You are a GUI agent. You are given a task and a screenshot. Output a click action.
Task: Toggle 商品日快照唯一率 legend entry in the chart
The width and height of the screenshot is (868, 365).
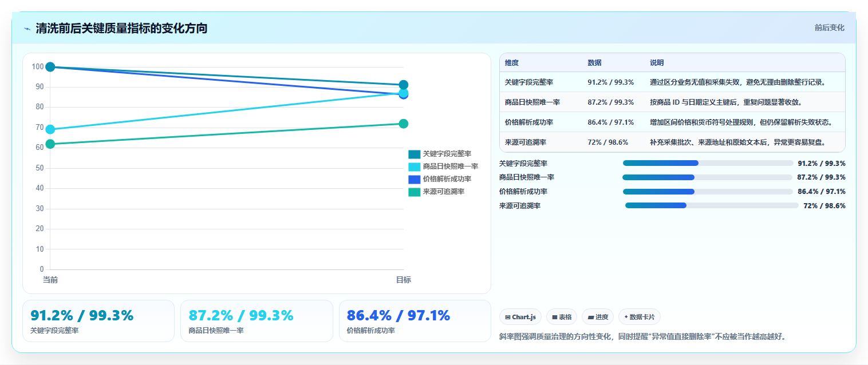443,166
